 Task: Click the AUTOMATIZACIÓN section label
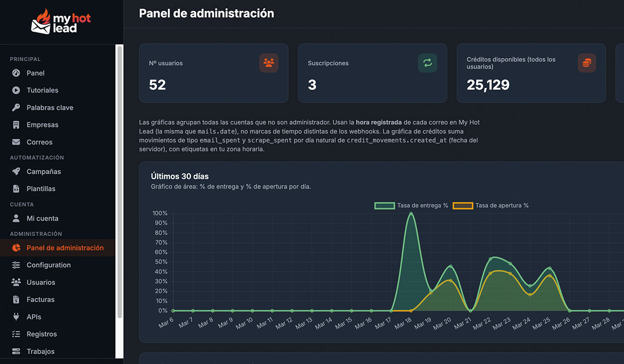(x=37, y=158)
